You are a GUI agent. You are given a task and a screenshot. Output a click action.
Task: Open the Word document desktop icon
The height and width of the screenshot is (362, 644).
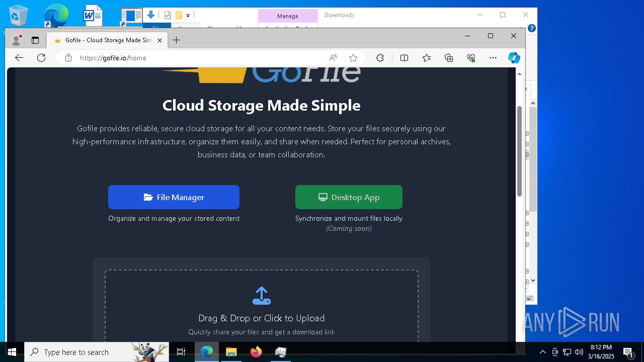tap(93, 15)
